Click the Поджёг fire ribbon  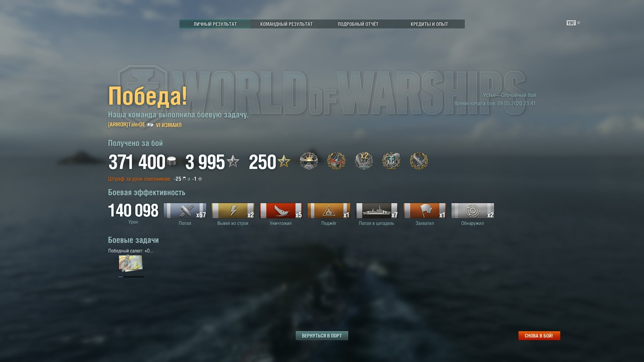tap(329, 211)
